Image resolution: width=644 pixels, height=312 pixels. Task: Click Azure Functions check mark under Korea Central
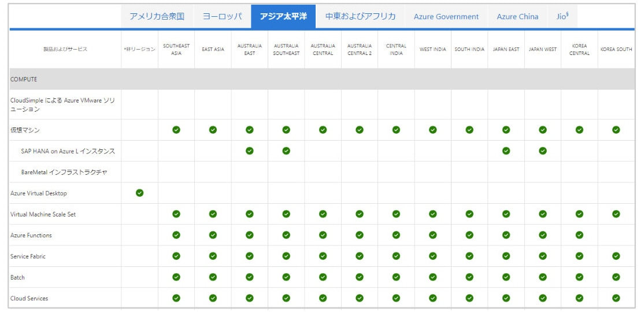(579, 234)
